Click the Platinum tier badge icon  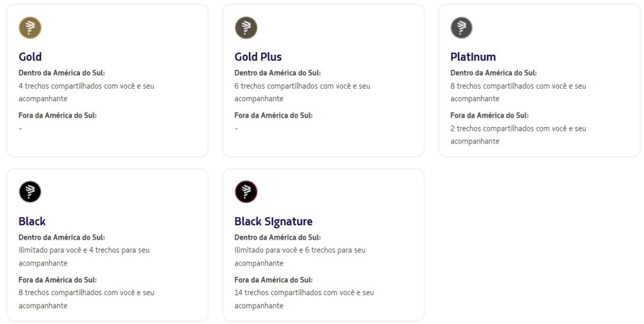[462, 28]
